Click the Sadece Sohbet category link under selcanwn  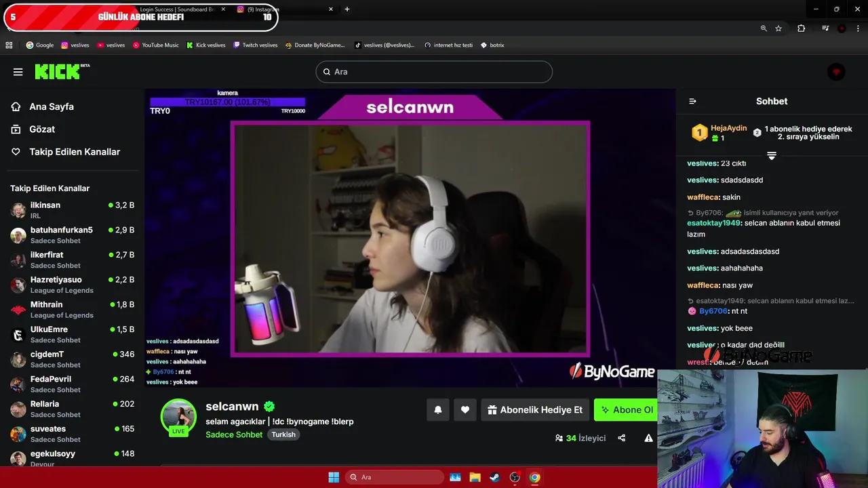(x=234, y=434)
